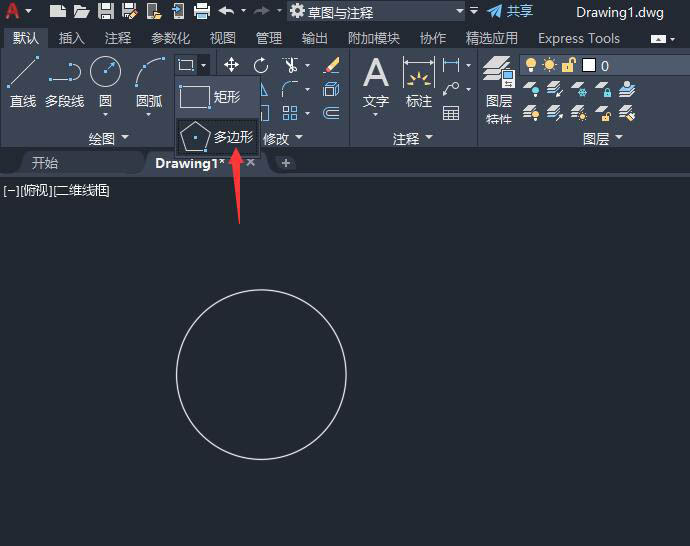
Task: Insert a table with the table icon
Action: (451, 113)
